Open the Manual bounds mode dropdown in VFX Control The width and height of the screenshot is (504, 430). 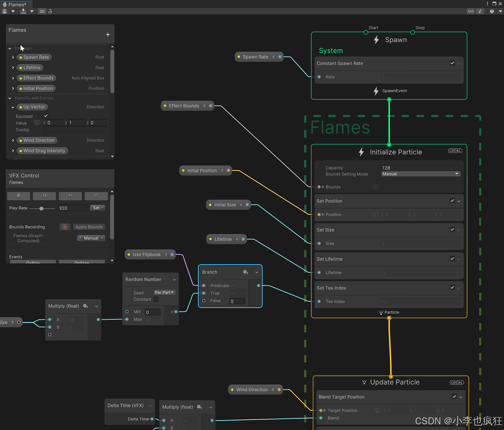pyautogui.click(x=91, y=238)
